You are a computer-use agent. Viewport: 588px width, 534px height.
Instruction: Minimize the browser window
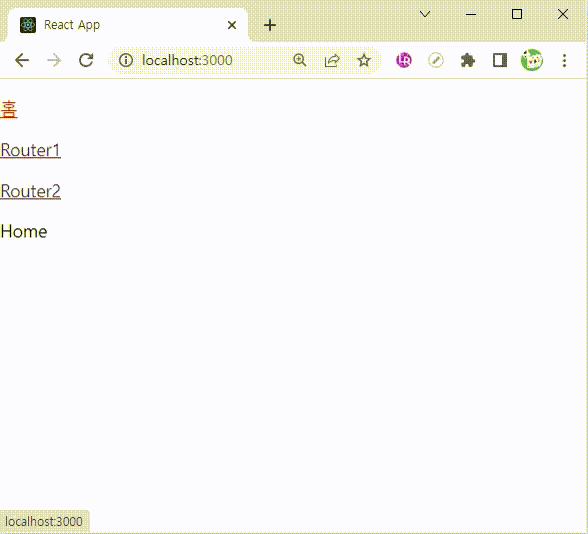[x=471, y=14]
